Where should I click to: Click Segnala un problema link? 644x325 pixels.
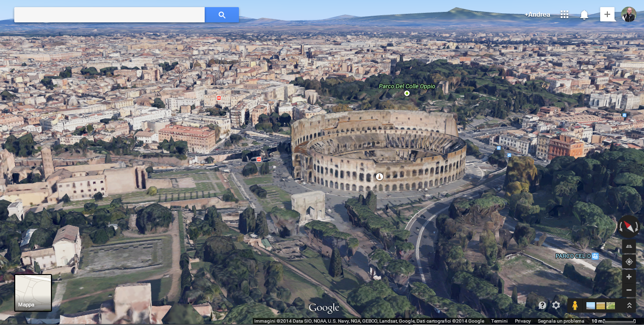pos(561,321)
